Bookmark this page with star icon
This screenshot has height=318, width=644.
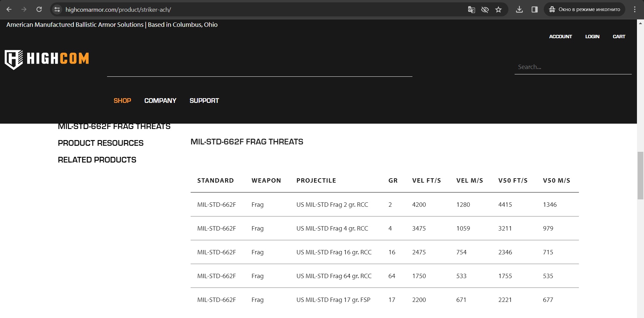point(498,9)
